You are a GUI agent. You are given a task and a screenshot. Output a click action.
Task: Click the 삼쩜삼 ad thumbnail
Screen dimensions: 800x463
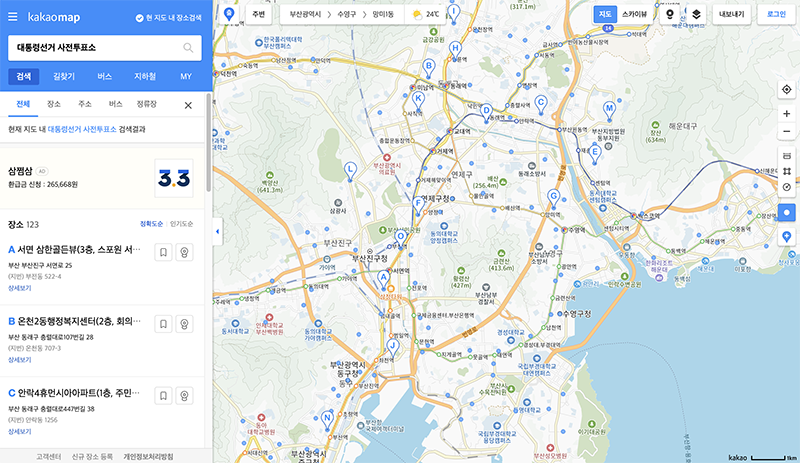174,178
